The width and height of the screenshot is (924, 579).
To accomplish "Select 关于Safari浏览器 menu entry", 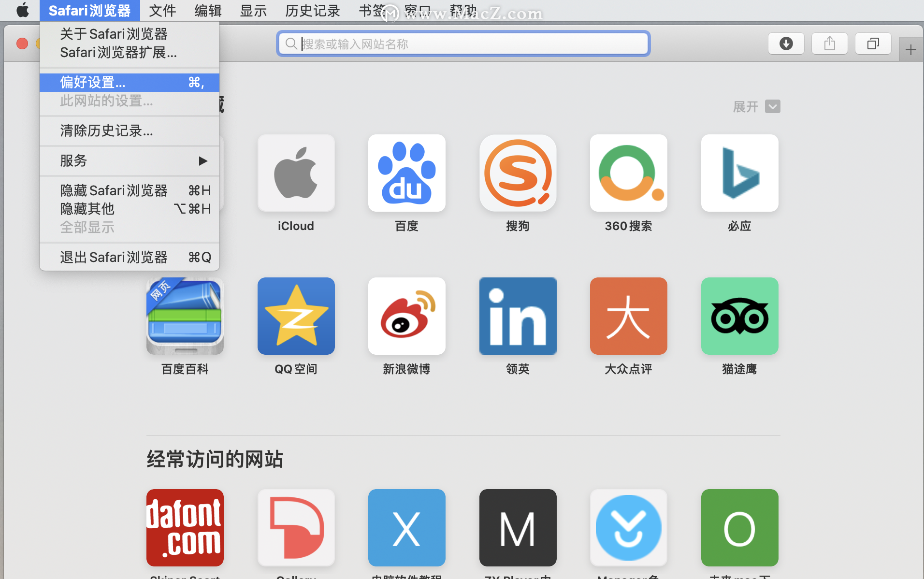I will pyautogui.click(x=130, y=34).
